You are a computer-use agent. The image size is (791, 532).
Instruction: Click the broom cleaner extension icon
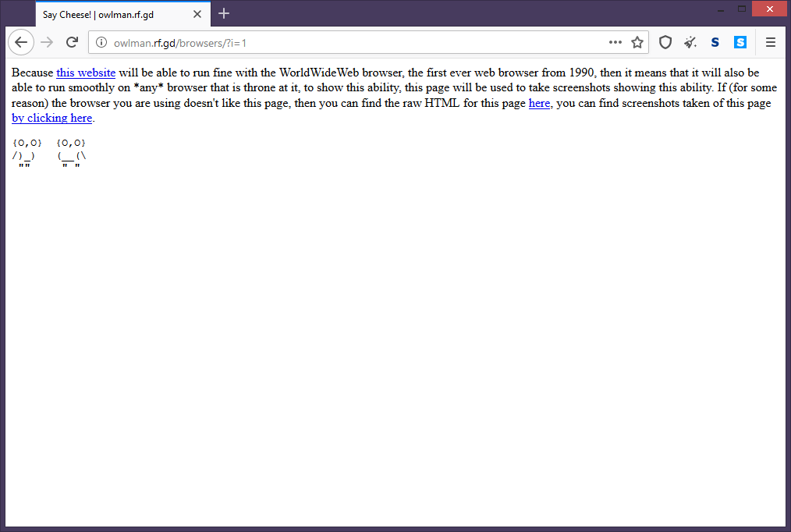tap(690, 43)
